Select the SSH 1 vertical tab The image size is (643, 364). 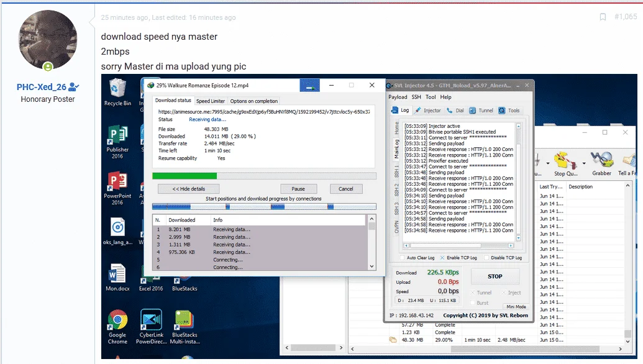(396, 172)
